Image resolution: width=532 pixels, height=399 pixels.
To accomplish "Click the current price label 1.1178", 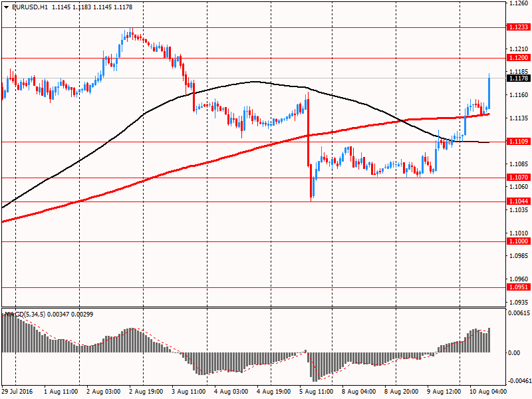I will click(519, 78).
